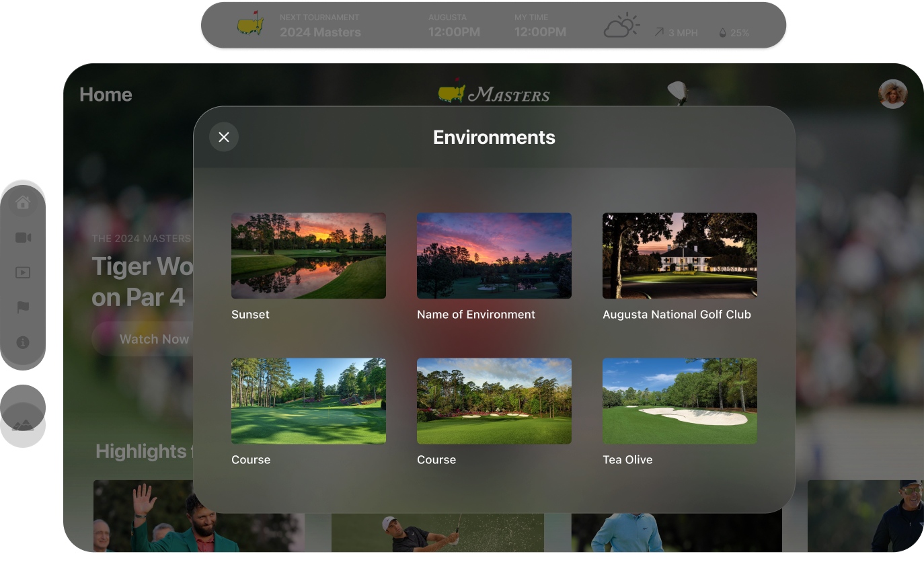Click the Watch Now button
The width and height of the screenshot is (924, 585).
point(143,339)
